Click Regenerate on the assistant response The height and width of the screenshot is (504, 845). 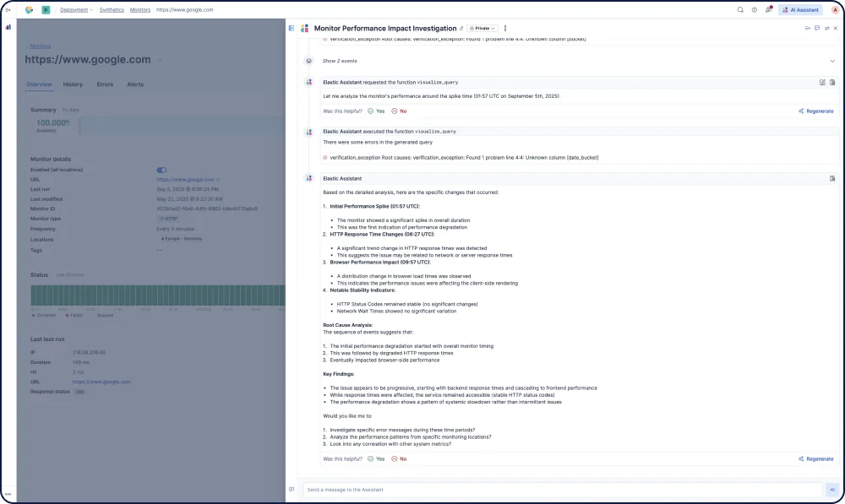(x=815, y=458)
